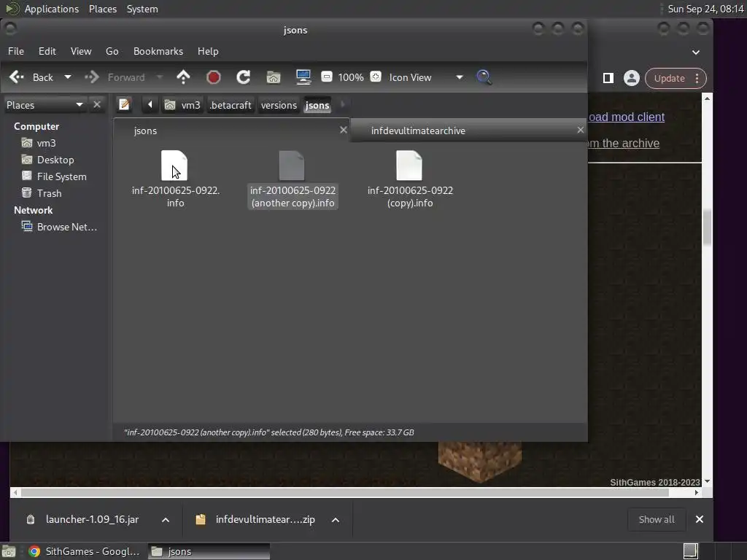Image resolution: width=747 pixels, height=560 pixels.
Task: Close the Chrome downloads bar
Action: coord(700,519)
